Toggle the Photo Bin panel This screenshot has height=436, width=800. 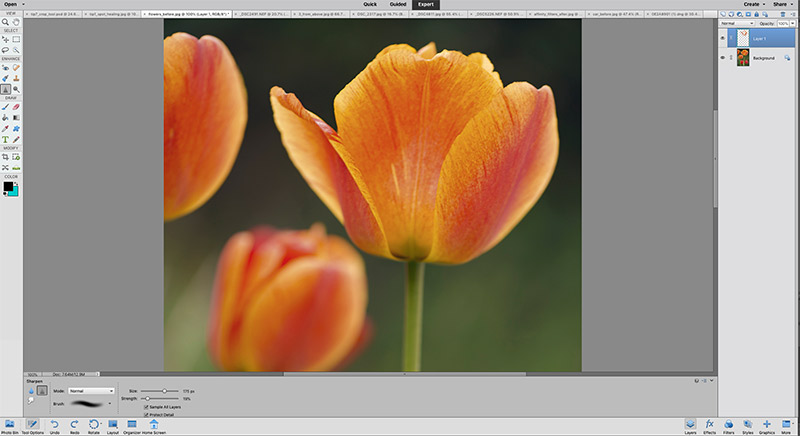(10, 426)
